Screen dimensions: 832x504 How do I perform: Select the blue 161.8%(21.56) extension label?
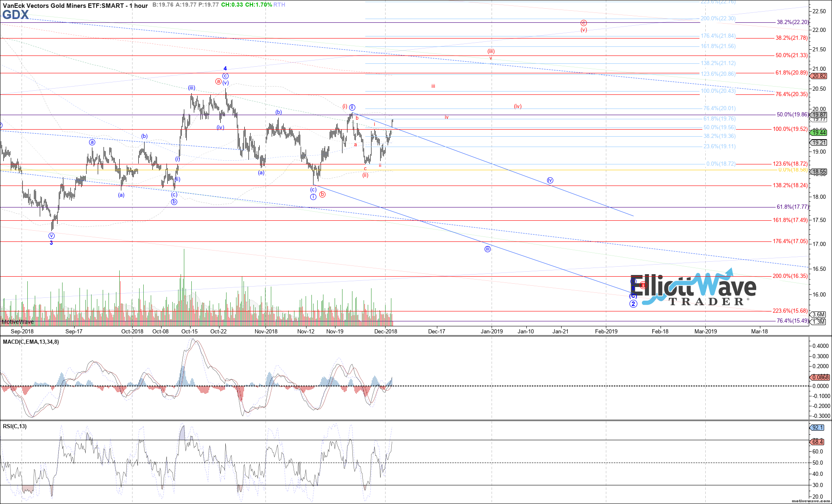click(718, 46)
